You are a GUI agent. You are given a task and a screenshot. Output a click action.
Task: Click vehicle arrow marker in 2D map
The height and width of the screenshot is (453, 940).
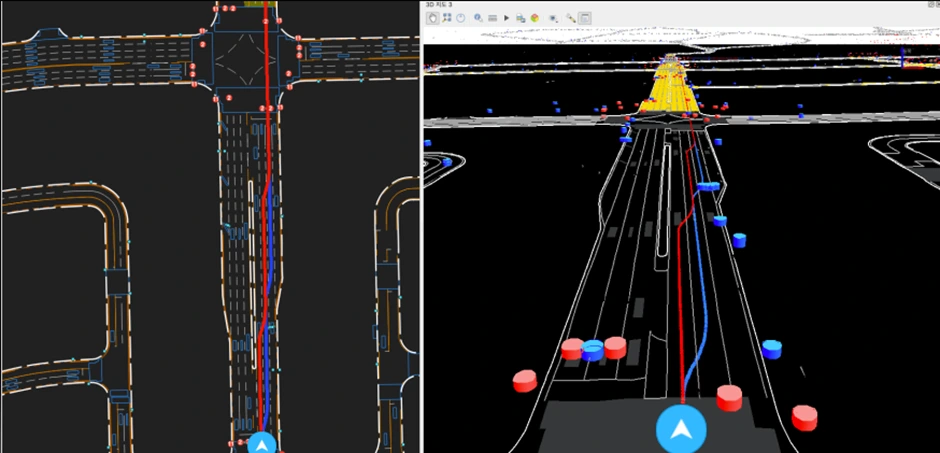click(262, 444)
